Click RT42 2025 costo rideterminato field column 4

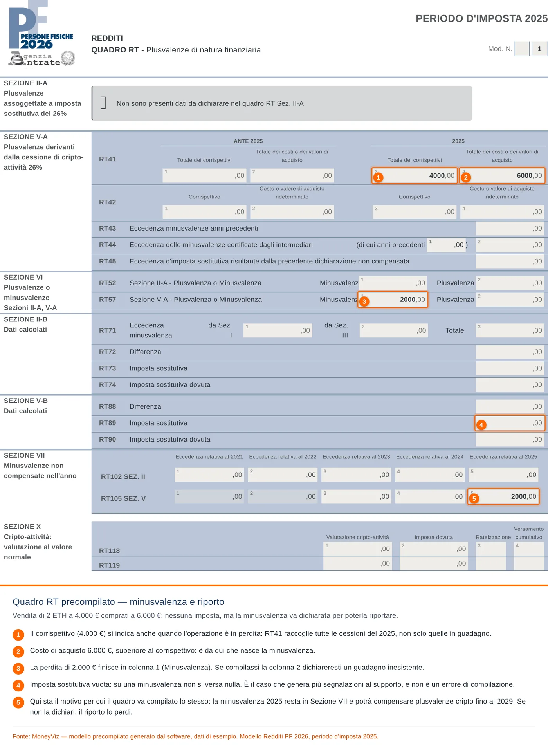(502, 212)
